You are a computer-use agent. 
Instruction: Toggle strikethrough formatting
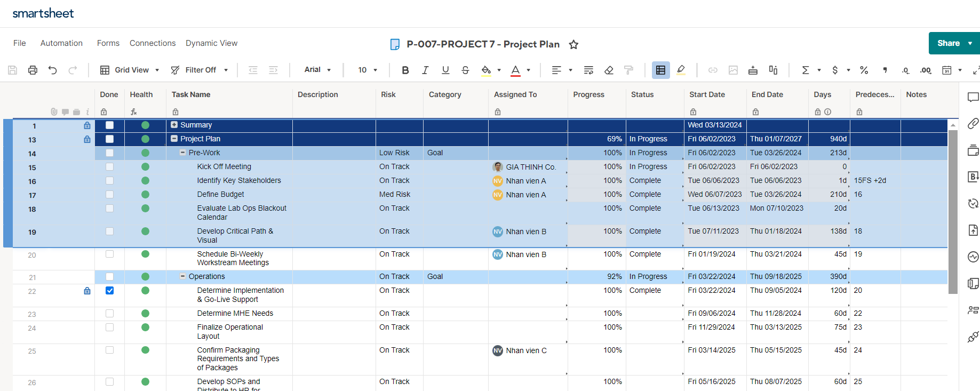click(465, 70)
